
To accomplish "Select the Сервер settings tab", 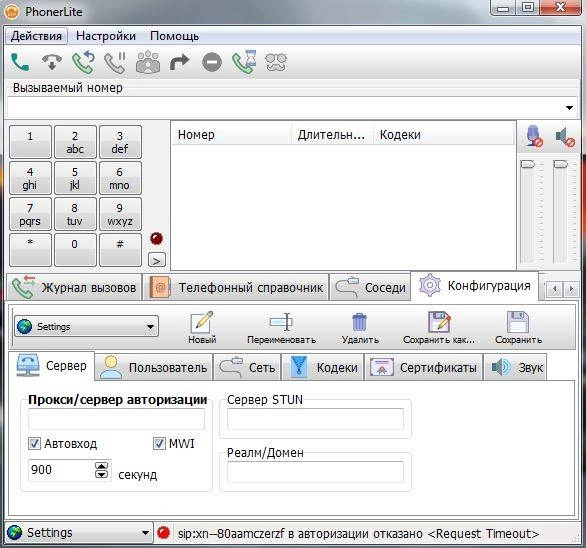I will (52, 366).
